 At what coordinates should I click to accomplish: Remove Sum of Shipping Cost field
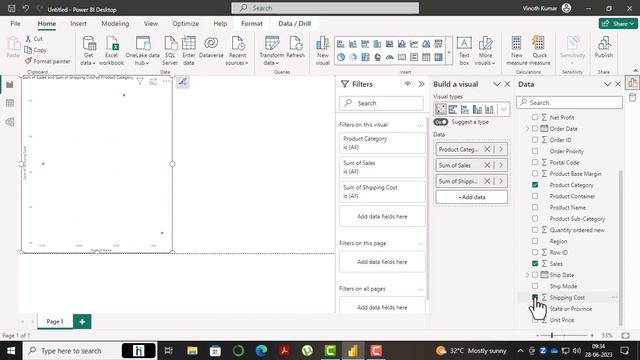487,181
